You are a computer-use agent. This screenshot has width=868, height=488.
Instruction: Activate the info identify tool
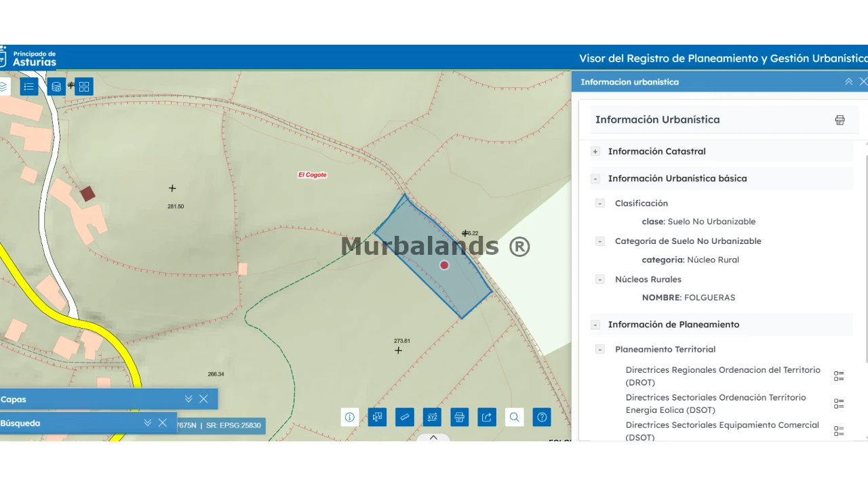pyautogui.click(x=350, y=417)
